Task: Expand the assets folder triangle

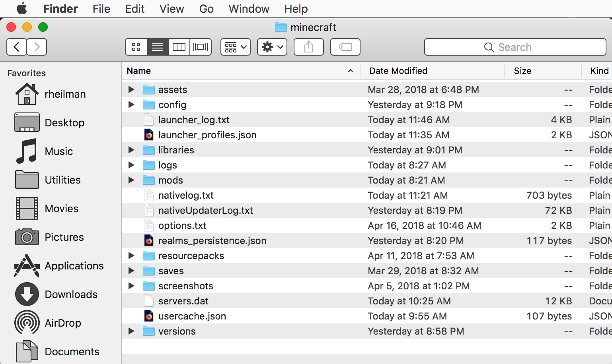Action: [131, 89]
